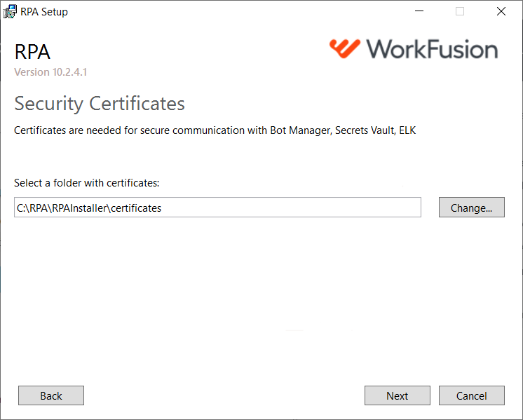Close the RPA Setup window
This screenshot has height=420, width=523.
501,11
